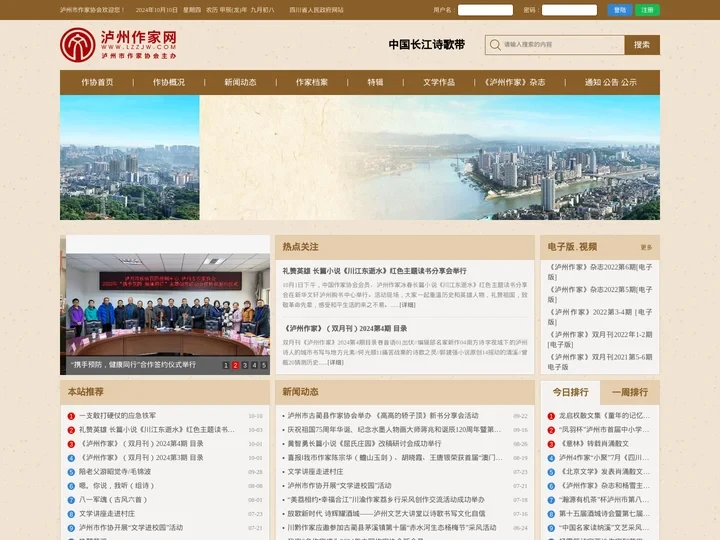The width and height of the screenshot is (720, 540).
Task: Click 更多 in 电子版.视频 panel
Action: 646,247
